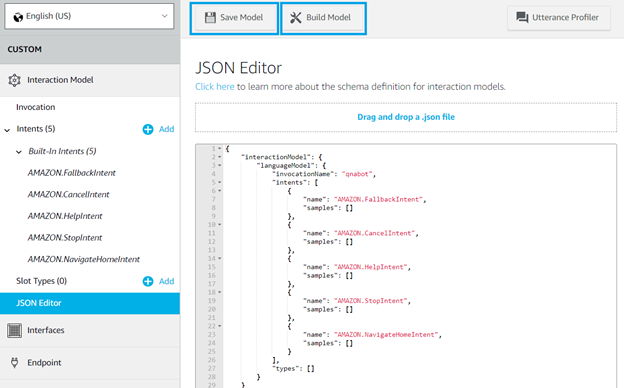The image size is (624, 388).
Task: Open the Endpoint section
Action: click(x=90, y=363)
